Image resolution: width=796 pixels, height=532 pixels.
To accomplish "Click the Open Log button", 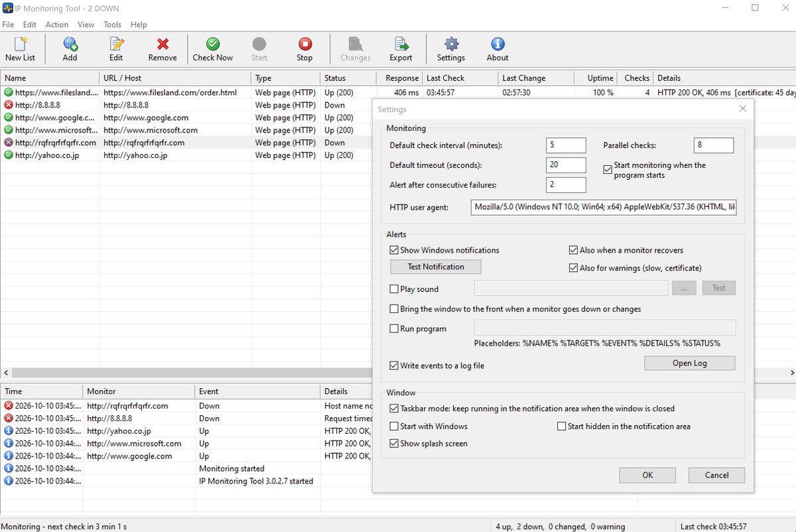I will [x=690, y=364].
